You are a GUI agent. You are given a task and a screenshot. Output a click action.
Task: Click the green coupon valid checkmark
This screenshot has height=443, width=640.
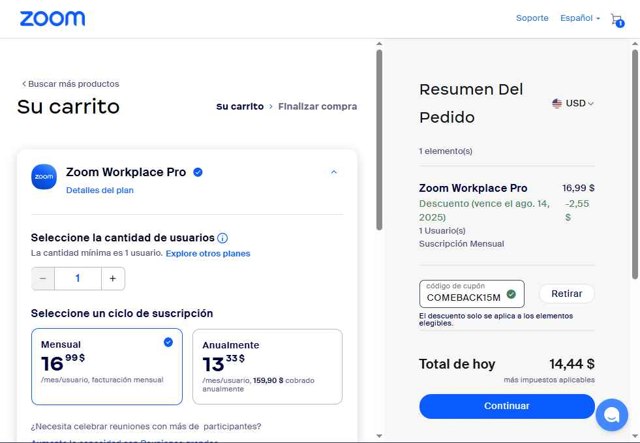(511, 294)
